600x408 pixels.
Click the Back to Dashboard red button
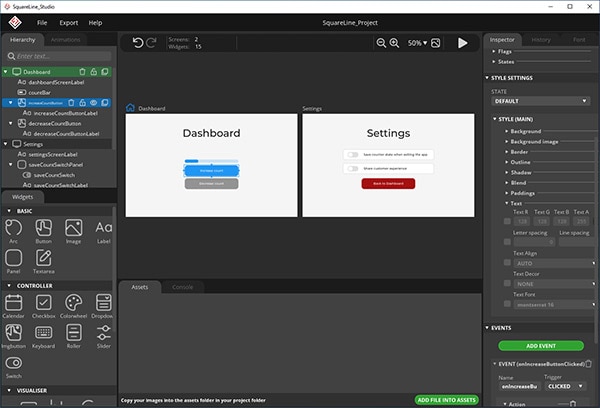click(388, 184)
